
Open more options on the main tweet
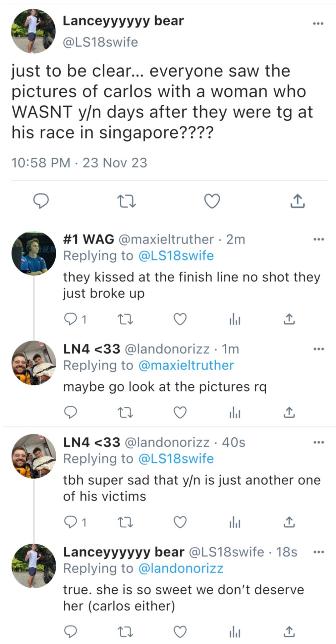[318, 23]
